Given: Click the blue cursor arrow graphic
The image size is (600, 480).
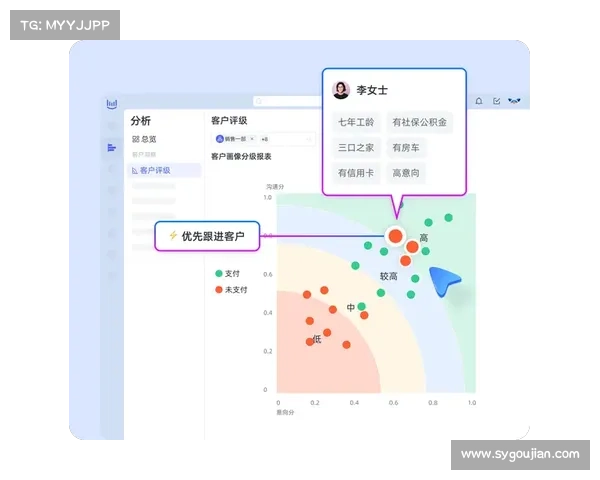Looking at the screenshot, I should pyautogui.click(x=444, y=282).
